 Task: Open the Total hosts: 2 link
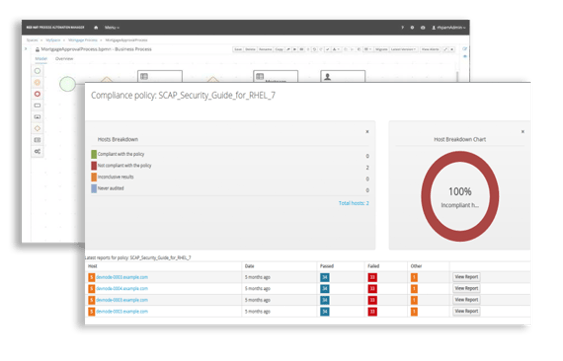(354, 203)
